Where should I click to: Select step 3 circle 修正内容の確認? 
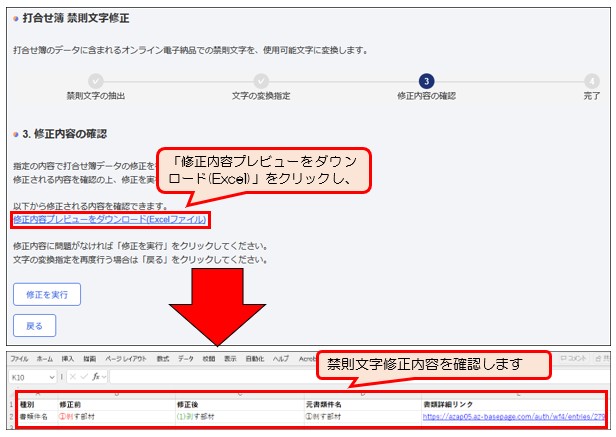tap(426, 81)
